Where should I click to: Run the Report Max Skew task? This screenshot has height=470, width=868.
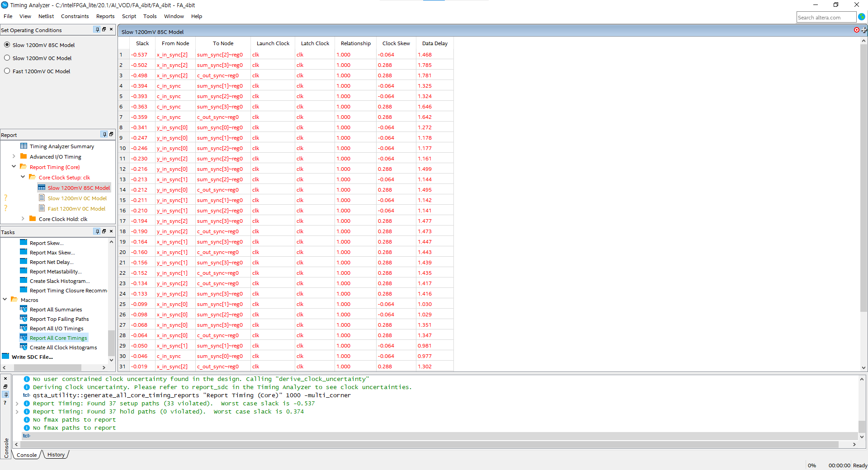pos(52,253)
